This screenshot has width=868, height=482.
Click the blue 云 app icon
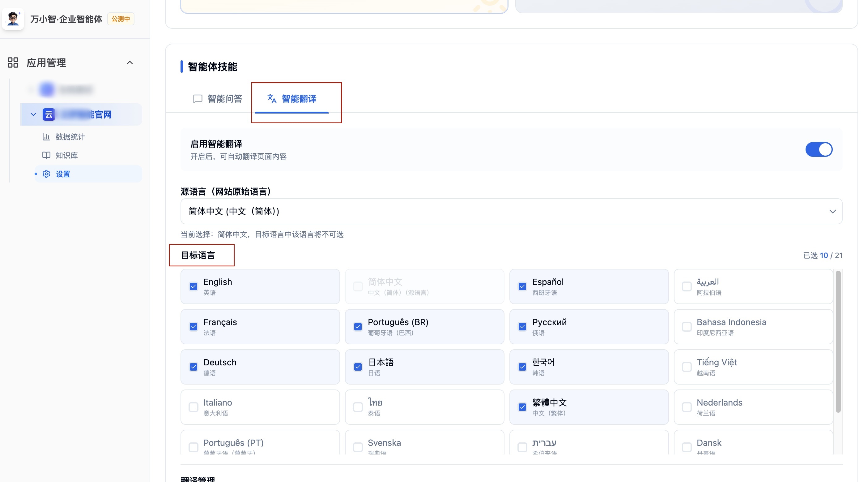[49, 115]
